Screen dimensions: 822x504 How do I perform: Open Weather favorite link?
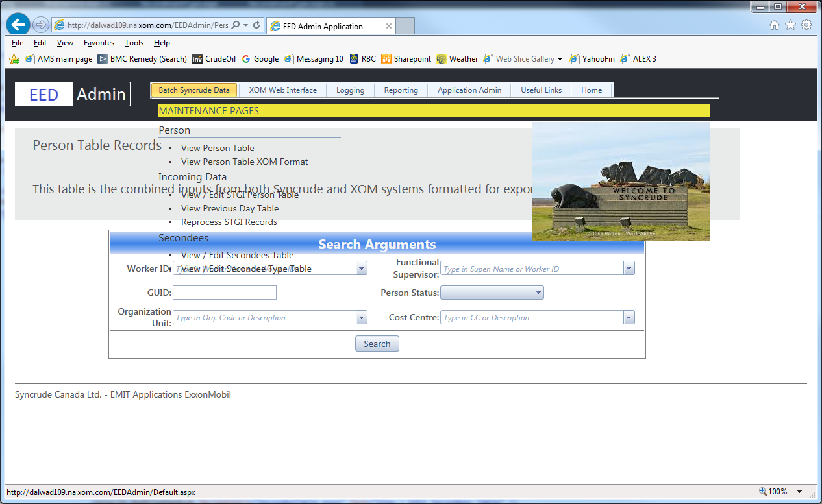pos(457,59)
